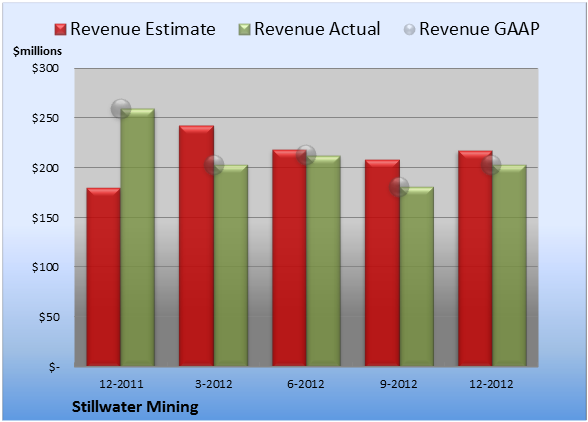The image size is (588, 422).
Task: Click the GAAP sphere marker for 3-2012
Action: 214,165
